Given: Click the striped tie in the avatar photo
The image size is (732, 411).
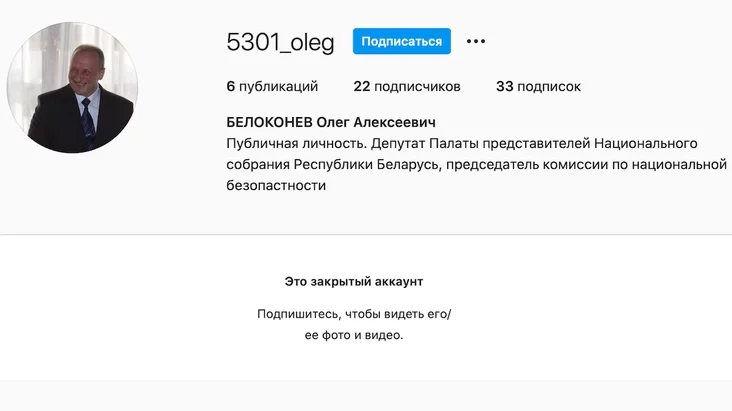Looking at the screenshot, I should (88, 122).
